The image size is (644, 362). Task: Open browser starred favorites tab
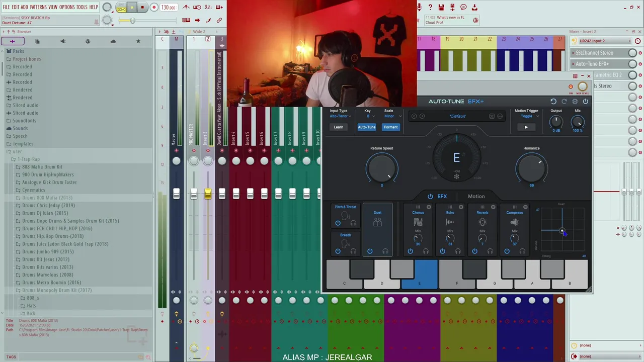138,41
